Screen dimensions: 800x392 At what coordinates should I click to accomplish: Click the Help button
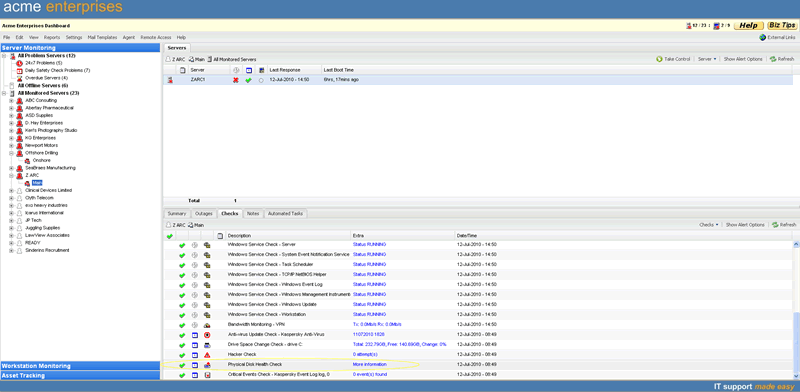(749, 26)
